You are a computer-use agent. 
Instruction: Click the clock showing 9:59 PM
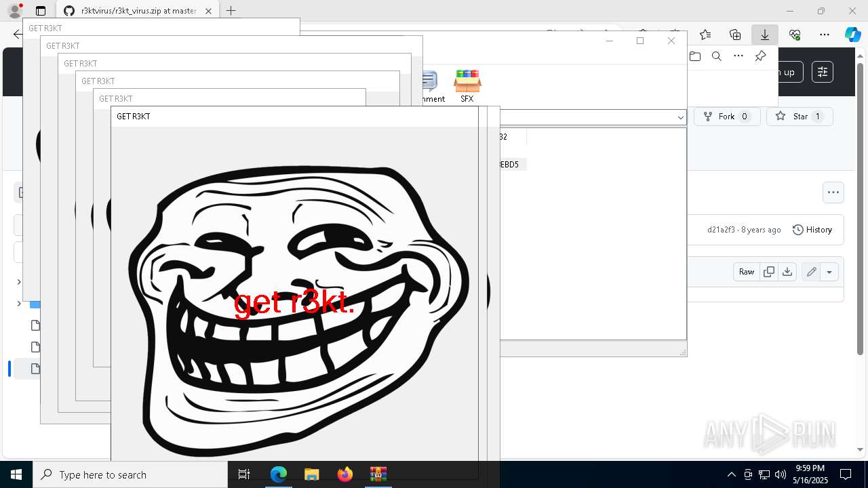pyautogui.click(x=810, y=474)
